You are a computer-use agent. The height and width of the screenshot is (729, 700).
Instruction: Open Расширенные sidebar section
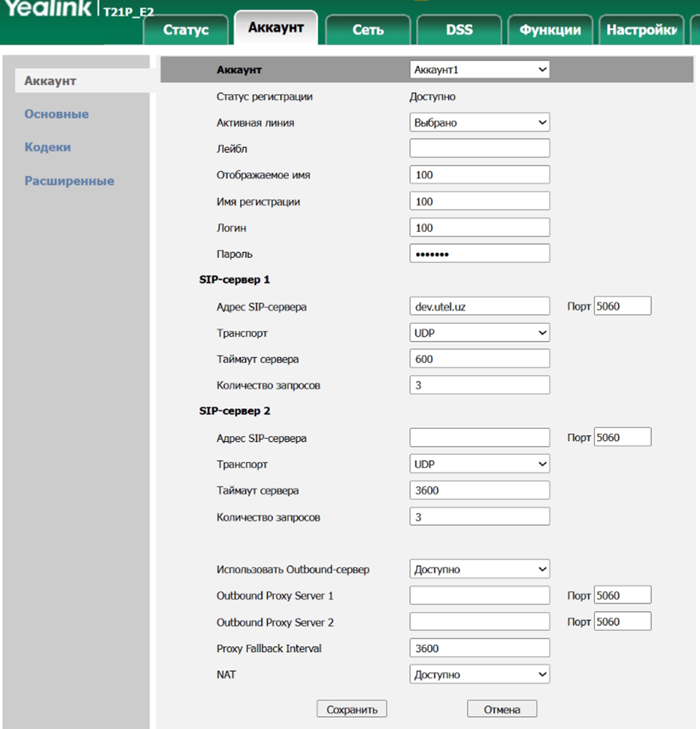click(x=69, y=181)
